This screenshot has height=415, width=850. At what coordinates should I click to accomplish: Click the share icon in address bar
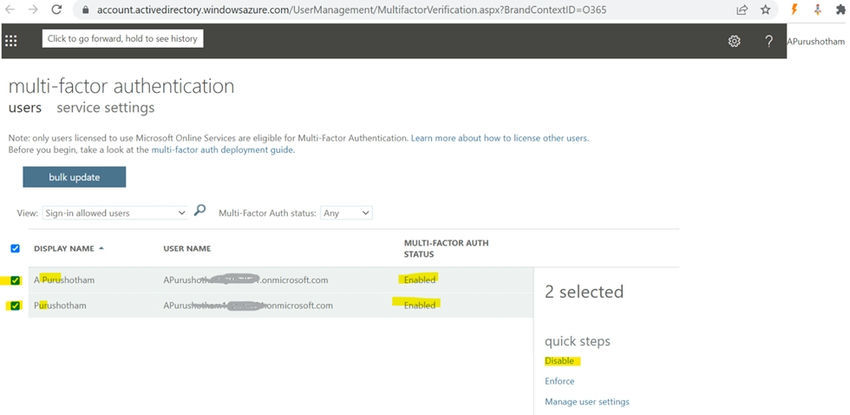pos(742,10)
